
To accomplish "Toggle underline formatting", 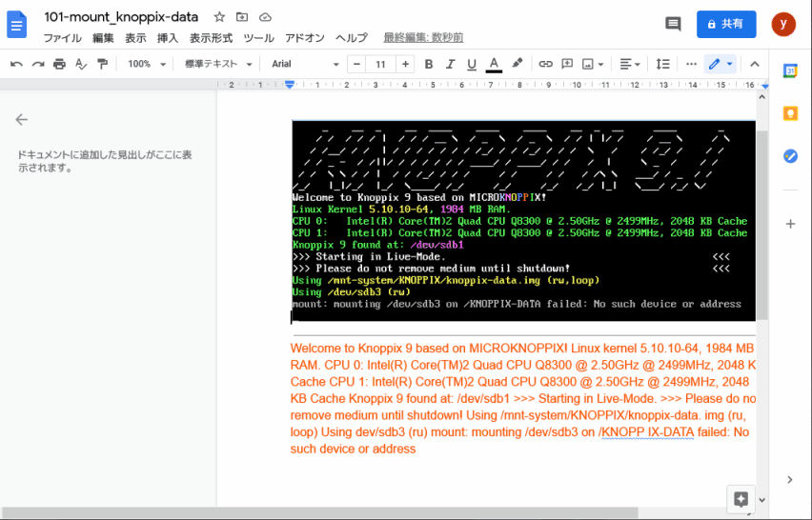I will point(471,64).
